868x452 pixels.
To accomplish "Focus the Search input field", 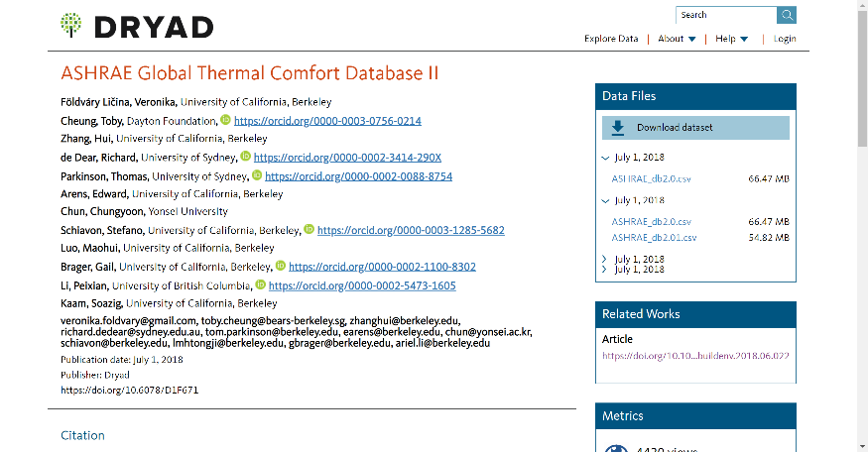I will (x=726, y=15).
